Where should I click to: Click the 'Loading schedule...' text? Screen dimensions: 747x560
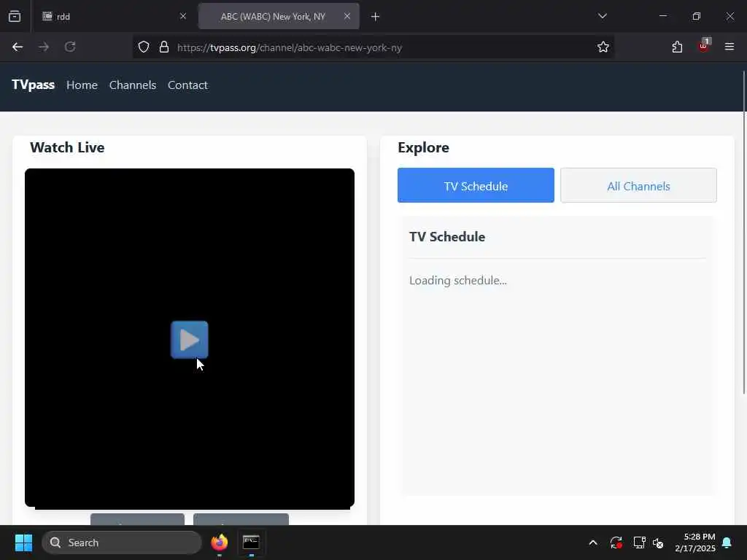click(x=458, y=281)
